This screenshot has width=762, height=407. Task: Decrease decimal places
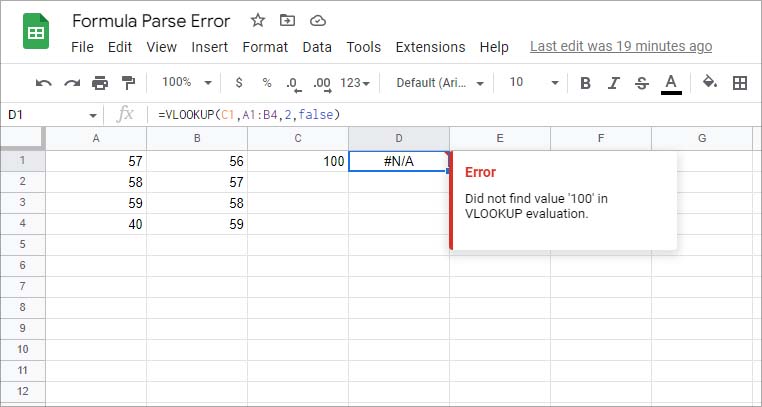click(x=294, y=84)
